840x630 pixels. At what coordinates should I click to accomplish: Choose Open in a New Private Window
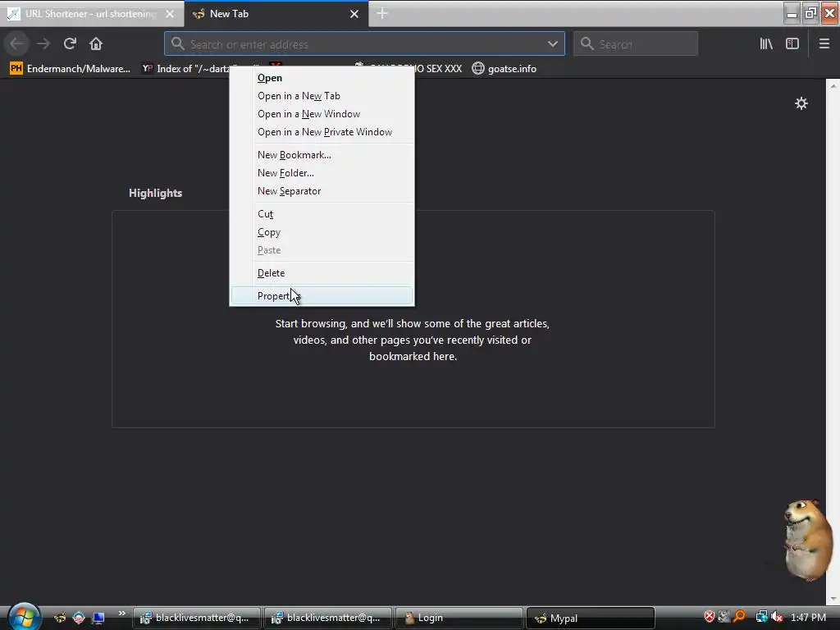(322, 132)
